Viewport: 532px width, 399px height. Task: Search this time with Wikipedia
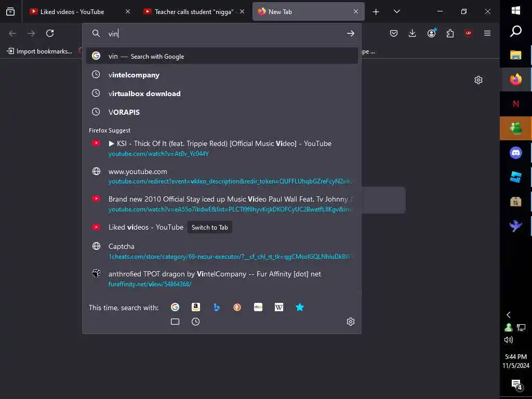pyautogui.click(x=279, y=308)
